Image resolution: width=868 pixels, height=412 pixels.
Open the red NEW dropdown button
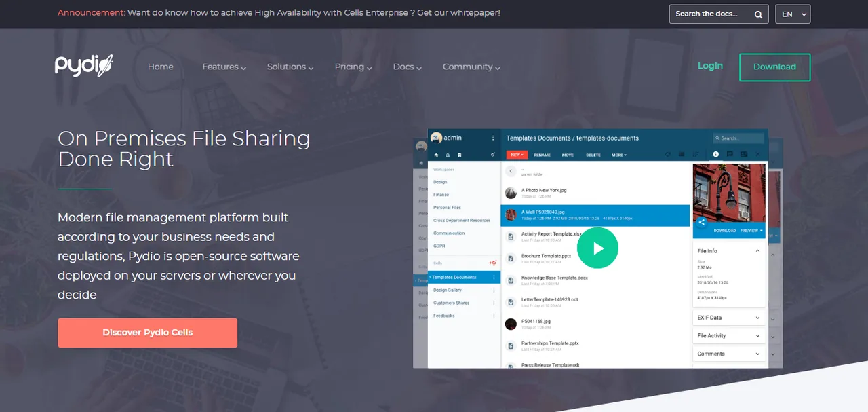coord(517,155)
